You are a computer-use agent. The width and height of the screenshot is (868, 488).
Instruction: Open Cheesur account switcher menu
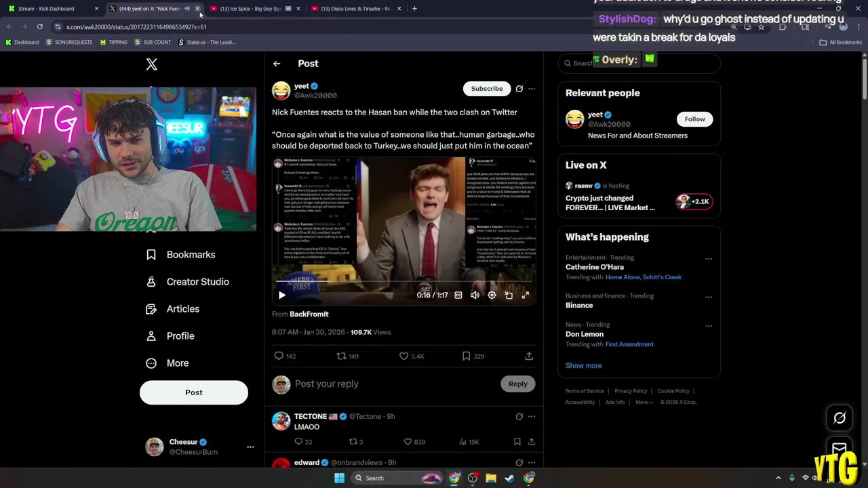pyautogui.click(x=250, y=447)
